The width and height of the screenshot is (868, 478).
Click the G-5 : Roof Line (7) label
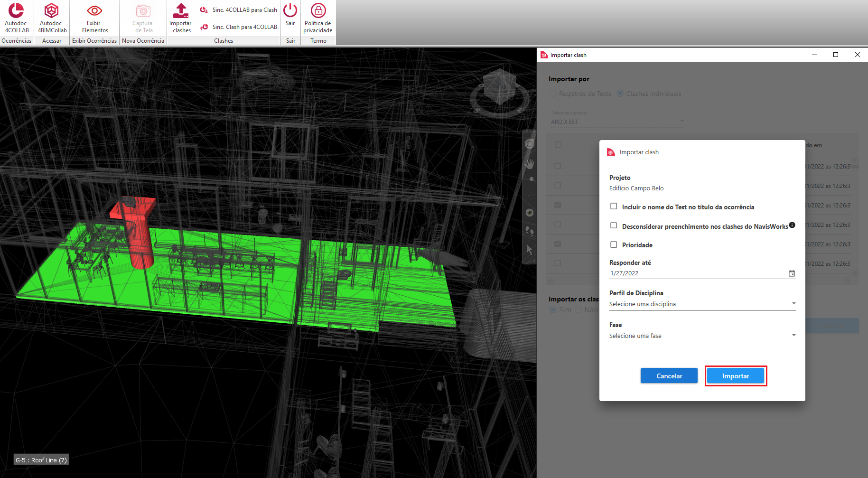41,460
